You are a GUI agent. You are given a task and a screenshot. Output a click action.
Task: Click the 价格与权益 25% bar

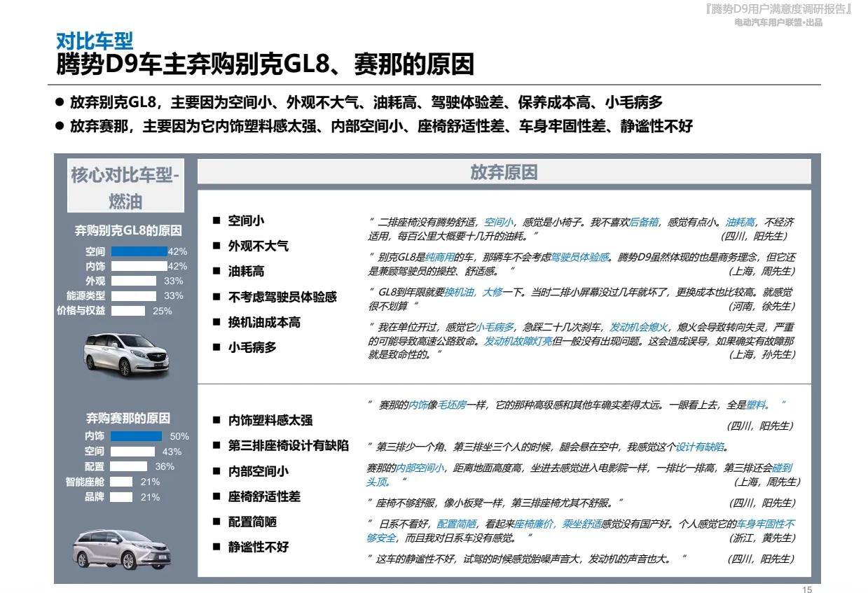(x=128, y=311)
